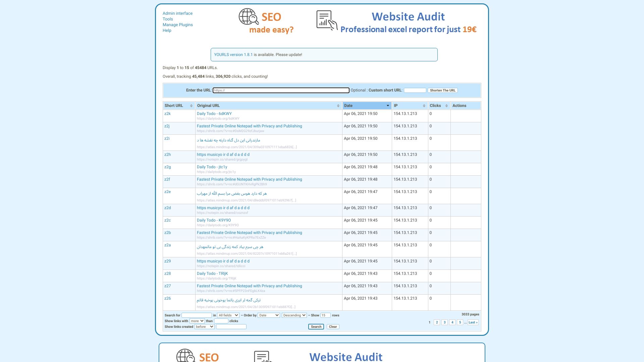644x362 pixels.
Task: Open the more/less clicks dropdown
Action: click(x=197, y=321)
